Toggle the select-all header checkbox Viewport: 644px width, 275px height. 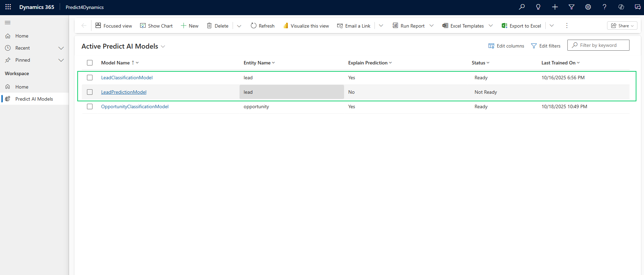(90, 63)
